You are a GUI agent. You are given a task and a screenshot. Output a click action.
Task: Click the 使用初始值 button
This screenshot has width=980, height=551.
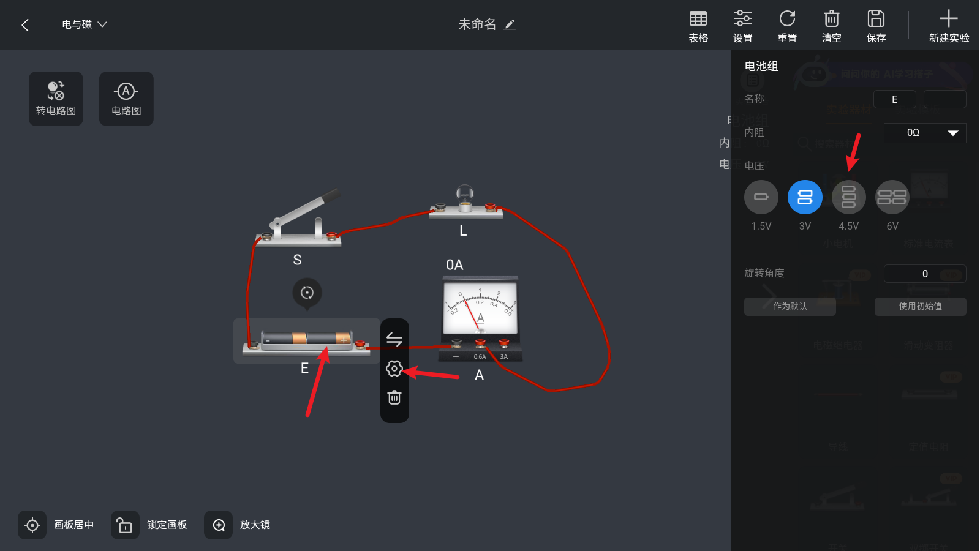click(x=920, y=306)
